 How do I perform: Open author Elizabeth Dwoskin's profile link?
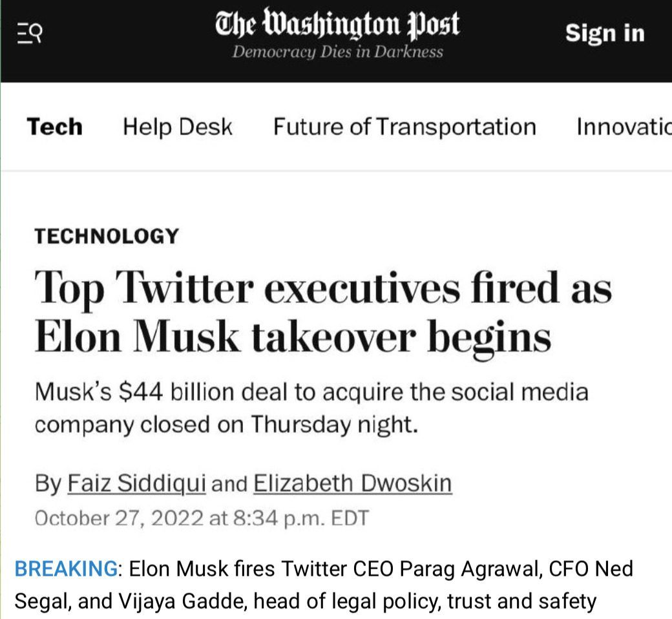pyautogui.click(x=352, y=483)
